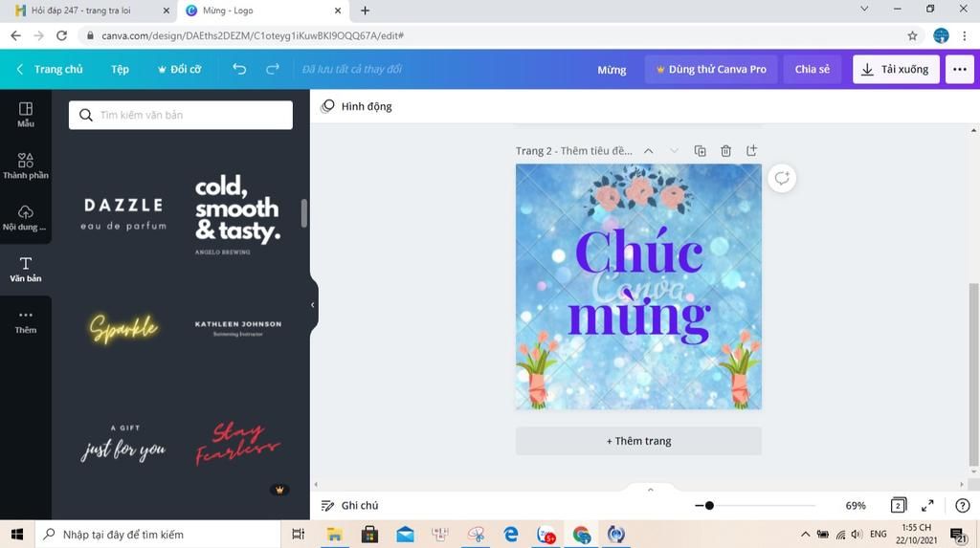Open the Thành phần elements panel
Viewport: 980px width, 548px height.
coord(26,166)
